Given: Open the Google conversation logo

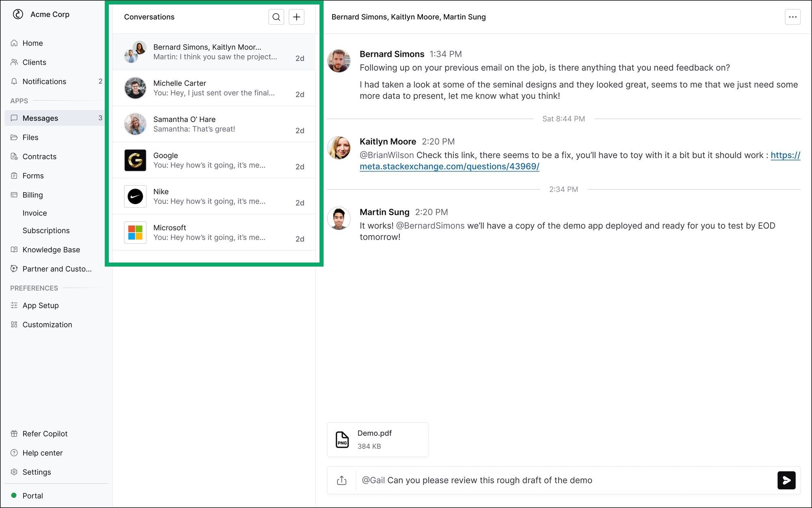Looking at the screenshot, I should (135, 160).
